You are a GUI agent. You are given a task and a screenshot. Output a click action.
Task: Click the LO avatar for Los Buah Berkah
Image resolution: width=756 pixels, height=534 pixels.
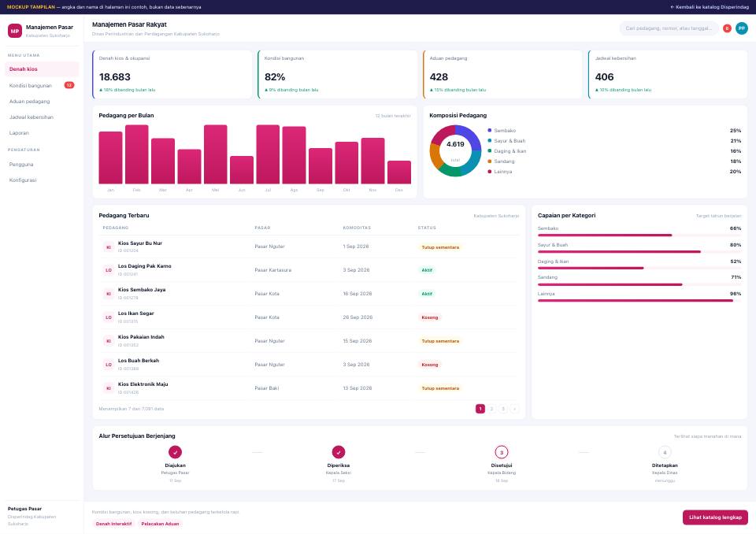(x=109, y=365)
